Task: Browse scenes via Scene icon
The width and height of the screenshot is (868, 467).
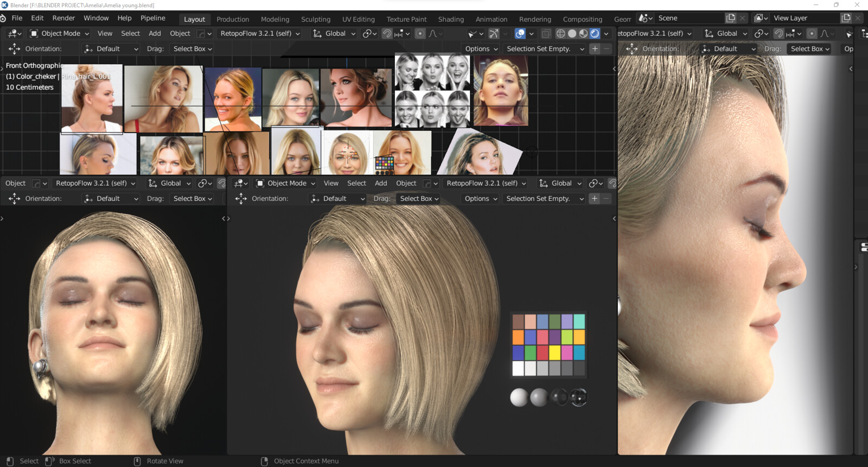Action: (645, 18)
